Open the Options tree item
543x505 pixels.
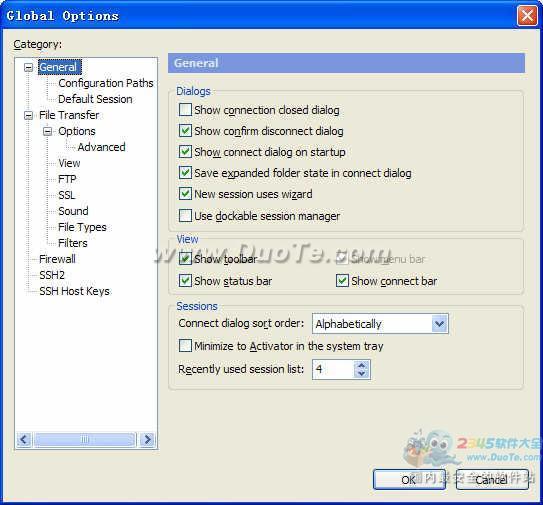[77, 131]
